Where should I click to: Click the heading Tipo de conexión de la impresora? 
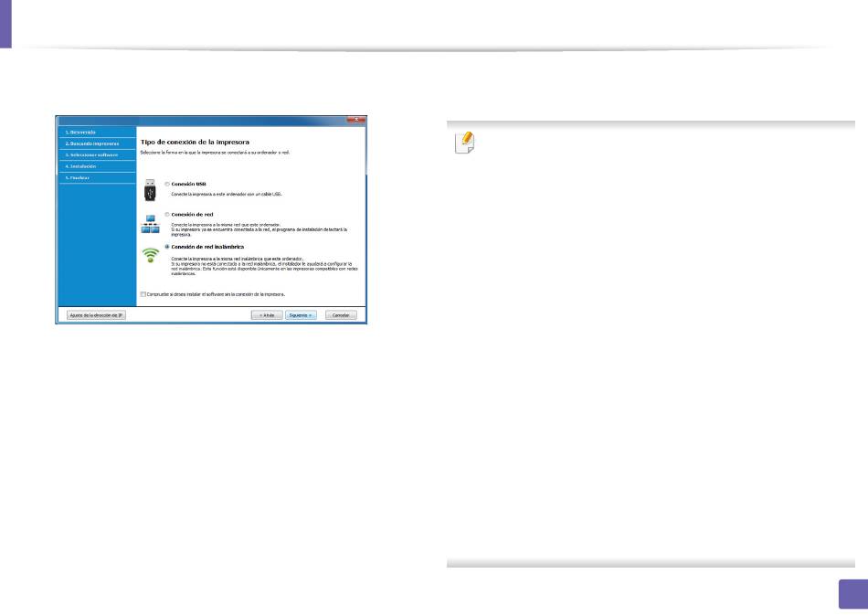195,143
